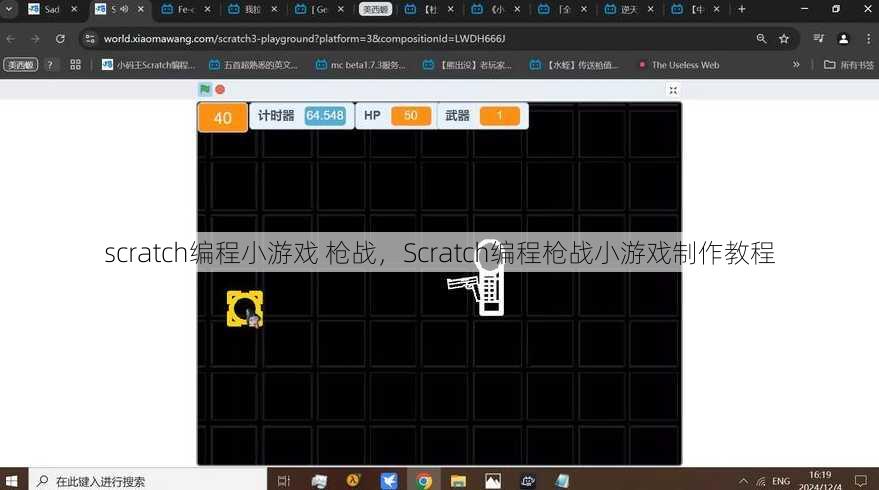Click the 美西螈 tab group label in tab strip

[375, 10]
